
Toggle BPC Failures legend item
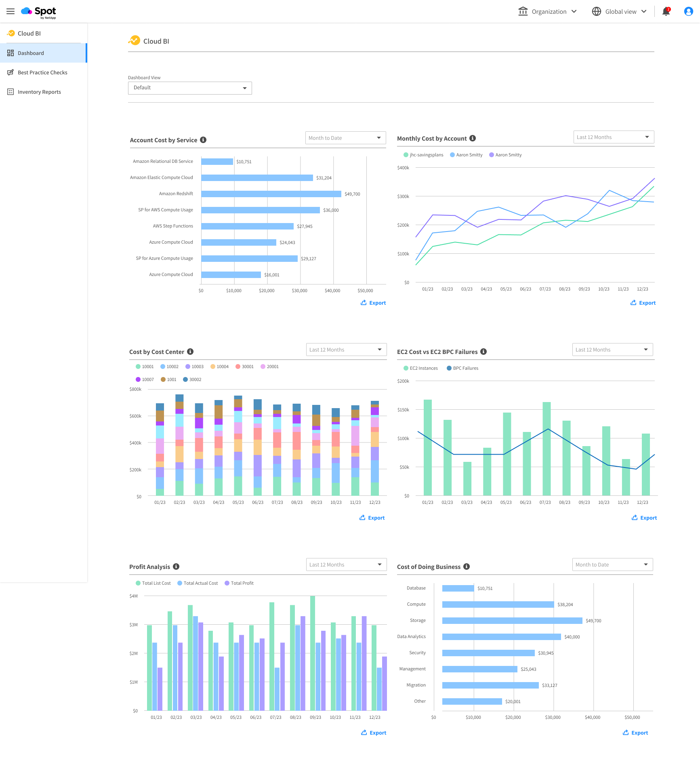point(462,368)
